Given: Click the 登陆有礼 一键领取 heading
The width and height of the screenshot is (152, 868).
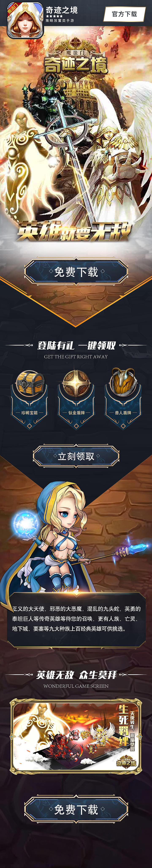Looking at the screenshot, I should pyautogui.click(x=76, y=345).
